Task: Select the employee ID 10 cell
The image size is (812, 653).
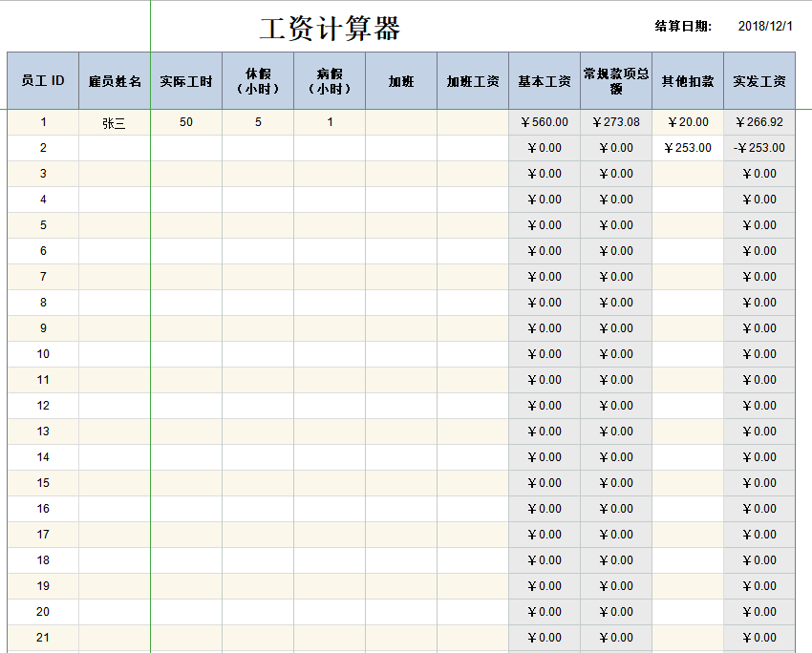Action: coord(43,354)
